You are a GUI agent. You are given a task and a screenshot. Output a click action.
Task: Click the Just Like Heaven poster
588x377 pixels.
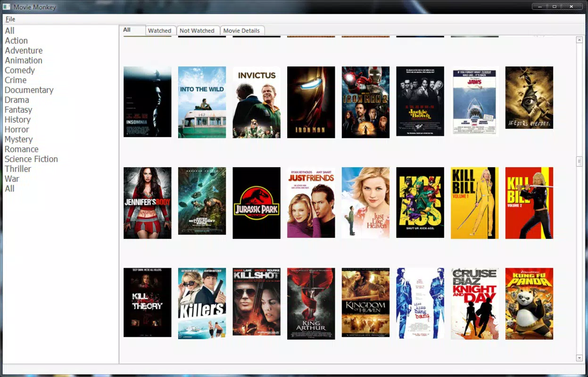(365, 203)
